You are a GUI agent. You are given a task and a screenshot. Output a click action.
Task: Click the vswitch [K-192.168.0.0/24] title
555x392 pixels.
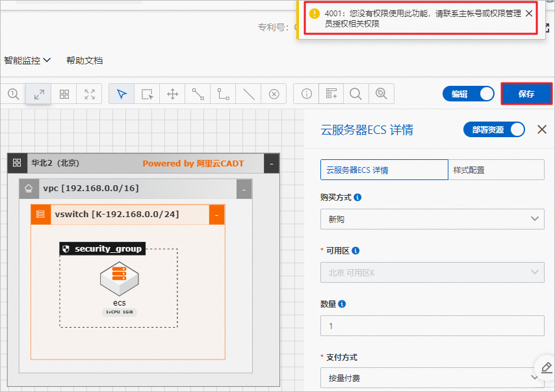pyautogui.click(x=117, y=215)
